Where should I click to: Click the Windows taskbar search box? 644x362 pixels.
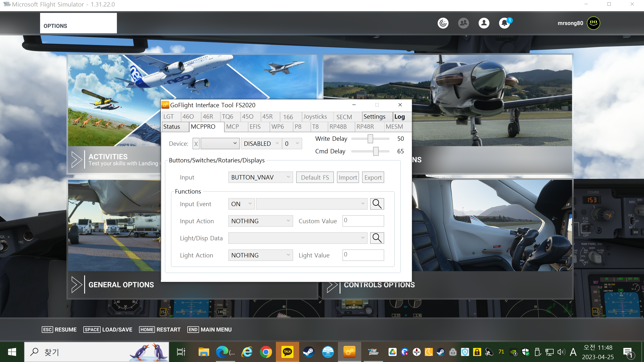coord(96,352)
